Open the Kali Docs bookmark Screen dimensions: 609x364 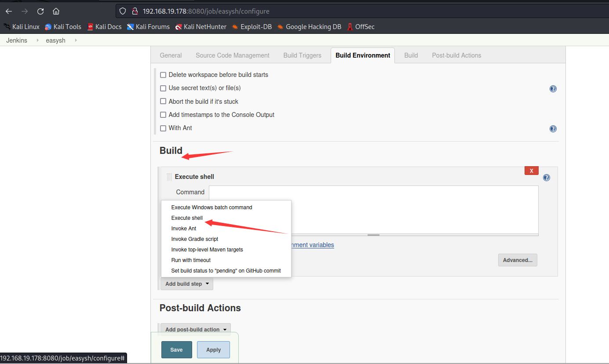[x=104, y=27]
